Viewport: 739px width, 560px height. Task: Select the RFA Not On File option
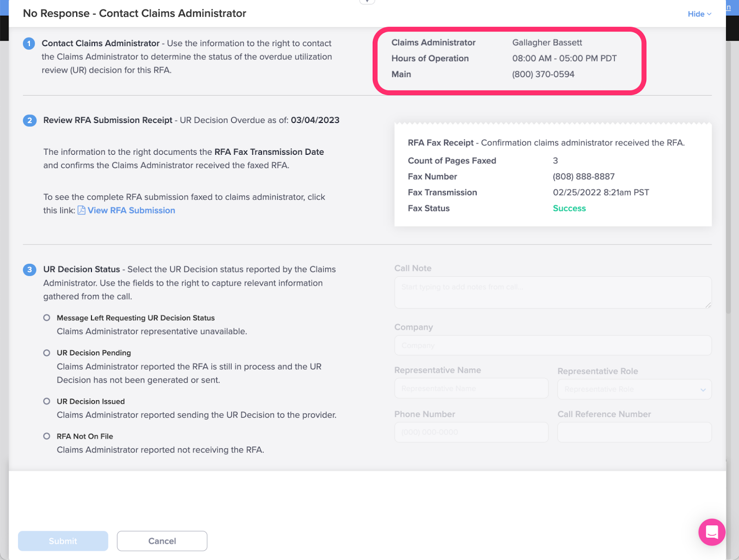47,436
